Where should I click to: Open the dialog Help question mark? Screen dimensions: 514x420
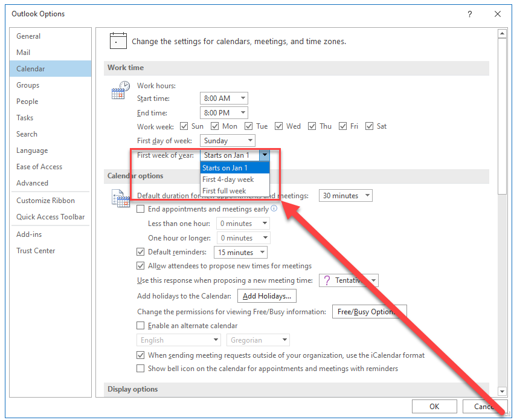click(470, 14)
